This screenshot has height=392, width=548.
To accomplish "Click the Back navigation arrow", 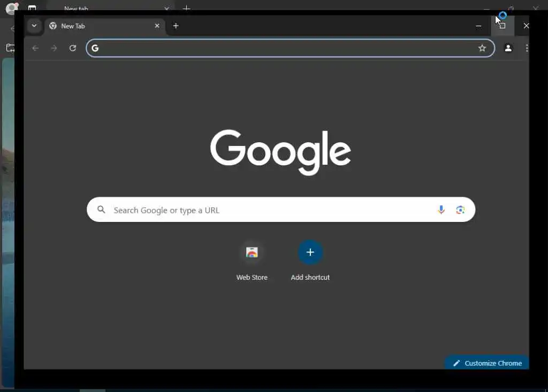I will coord(35,48).
